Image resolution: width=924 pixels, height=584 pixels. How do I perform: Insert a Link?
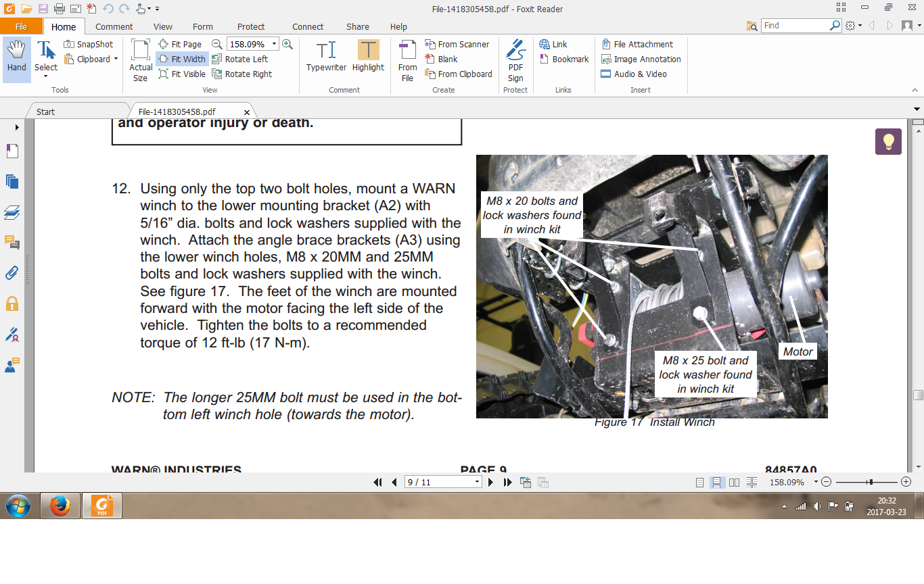[x=553, y=44]
